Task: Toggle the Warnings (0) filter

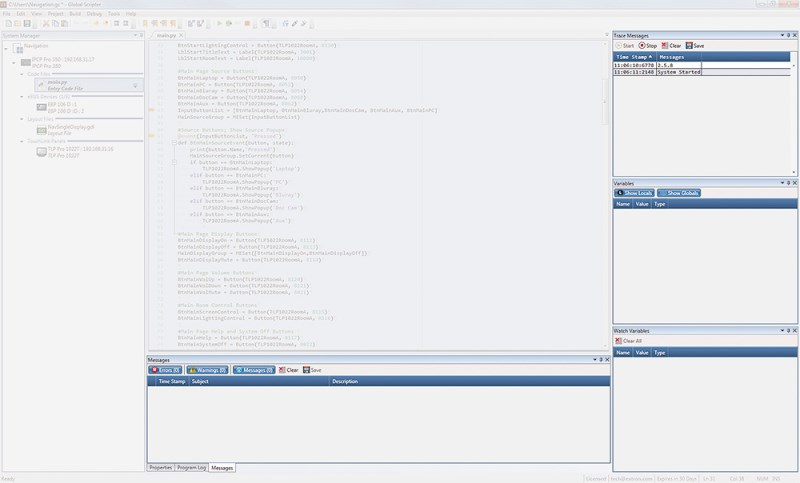Action: click(x=207, y=370)
